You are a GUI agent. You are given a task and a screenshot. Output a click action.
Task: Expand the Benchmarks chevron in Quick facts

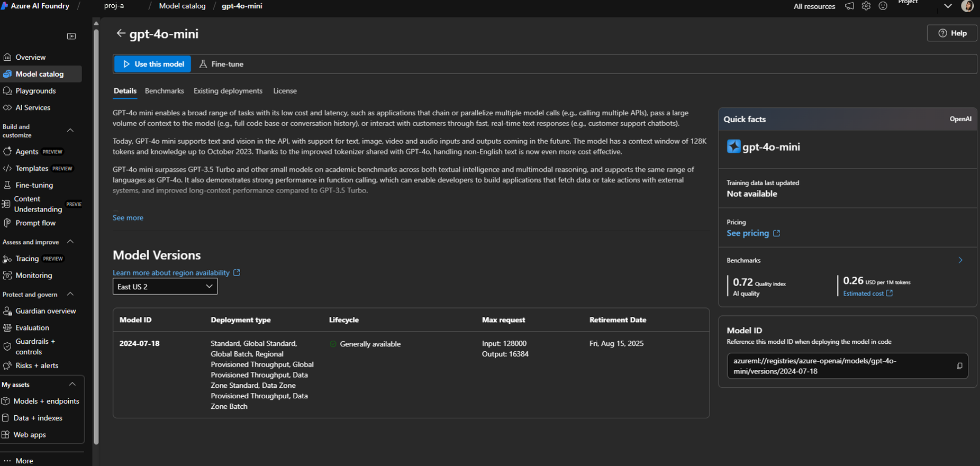[x=960, y=260]
